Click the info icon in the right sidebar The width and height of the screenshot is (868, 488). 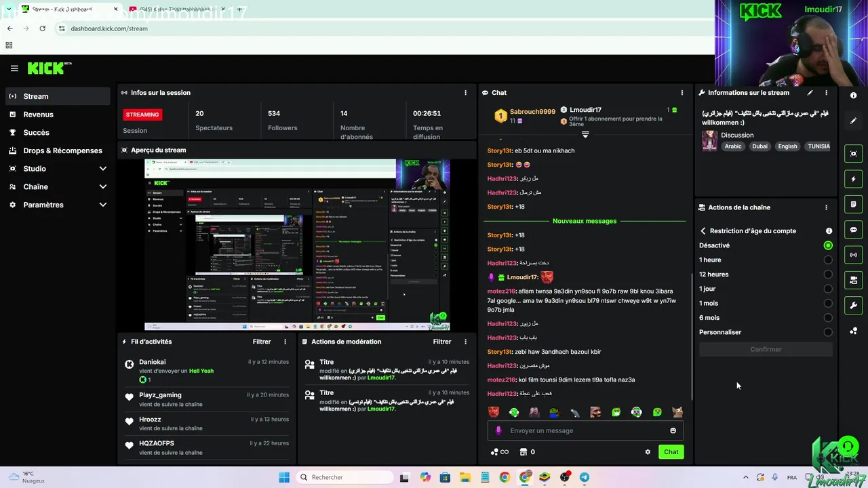click(854, 96)
